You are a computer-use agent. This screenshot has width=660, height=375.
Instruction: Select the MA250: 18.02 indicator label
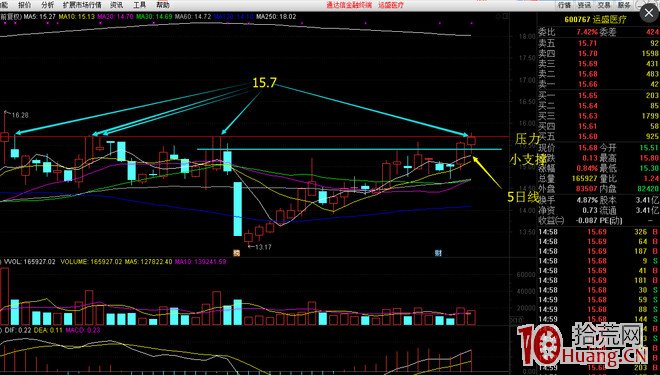[x=276, y=17]
